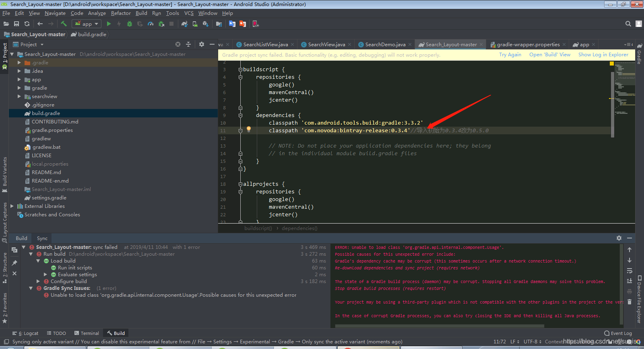Open the AVD Manager icon
This screenshot has height=349, width=644.
tap(195, 24)
